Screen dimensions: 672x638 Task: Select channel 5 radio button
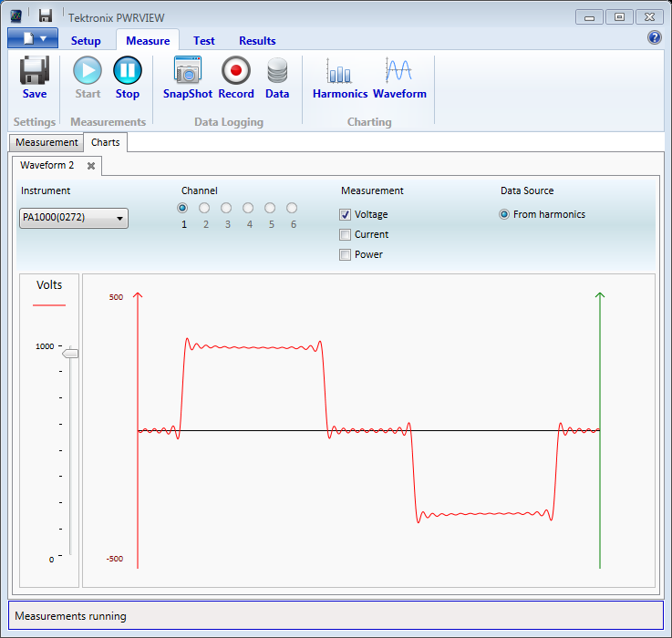270,208
